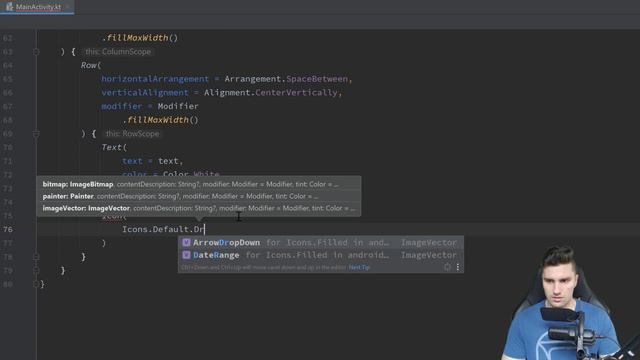
Task: Click the Text( call on line 70
Action: click(114, 147)
